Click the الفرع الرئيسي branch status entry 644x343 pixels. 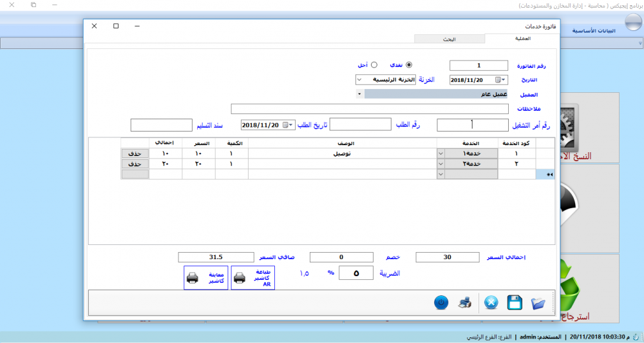click(x=489, y=337)
